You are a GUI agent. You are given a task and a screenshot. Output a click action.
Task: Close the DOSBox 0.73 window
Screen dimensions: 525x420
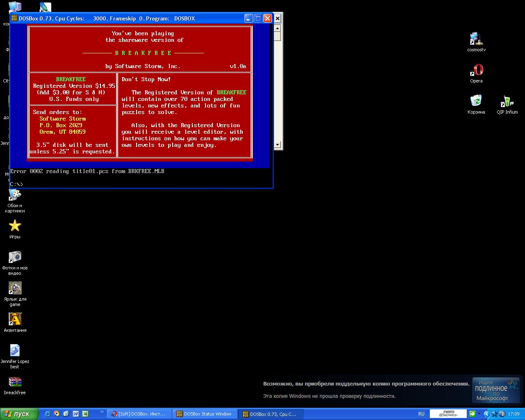coord(267,18)
